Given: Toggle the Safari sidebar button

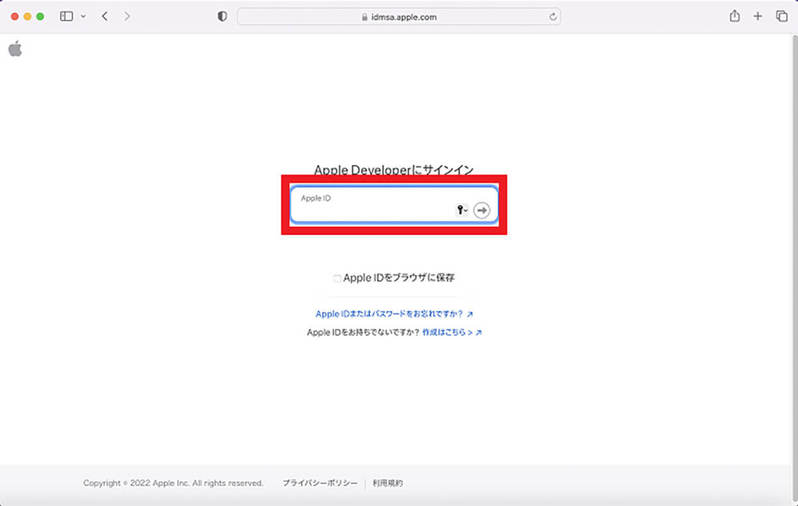Looking at the screenshot, I should [x=66, y=16].
